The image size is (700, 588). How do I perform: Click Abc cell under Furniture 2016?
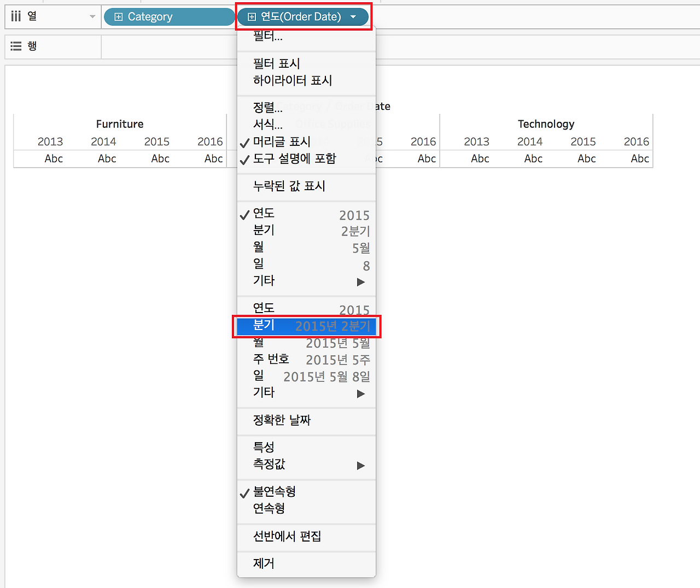pos(214,158)
